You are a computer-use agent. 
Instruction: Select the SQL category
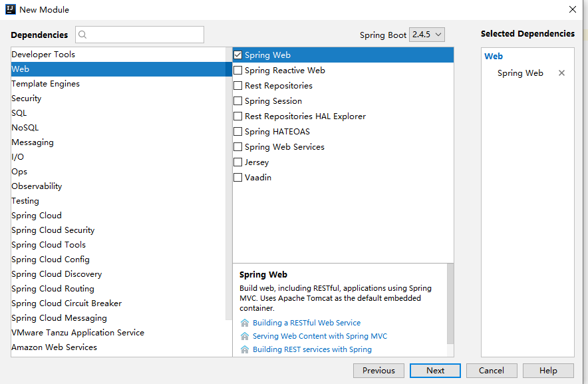pyautogui.click(x=118, y=113)
